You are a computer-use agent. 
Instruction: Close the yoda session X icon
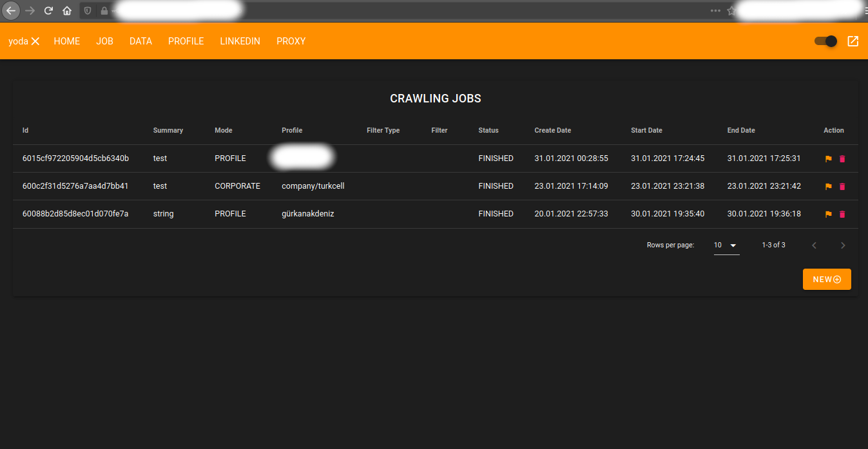(35, 41)
